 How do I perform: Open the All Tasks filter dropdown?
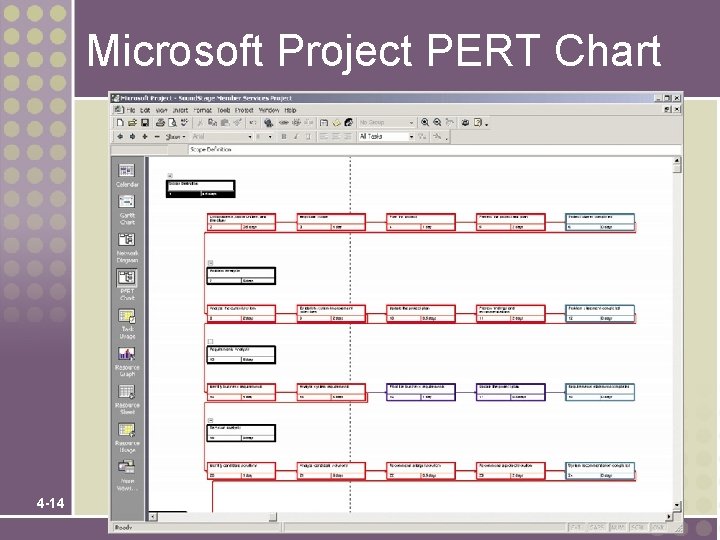coord(411,136)
